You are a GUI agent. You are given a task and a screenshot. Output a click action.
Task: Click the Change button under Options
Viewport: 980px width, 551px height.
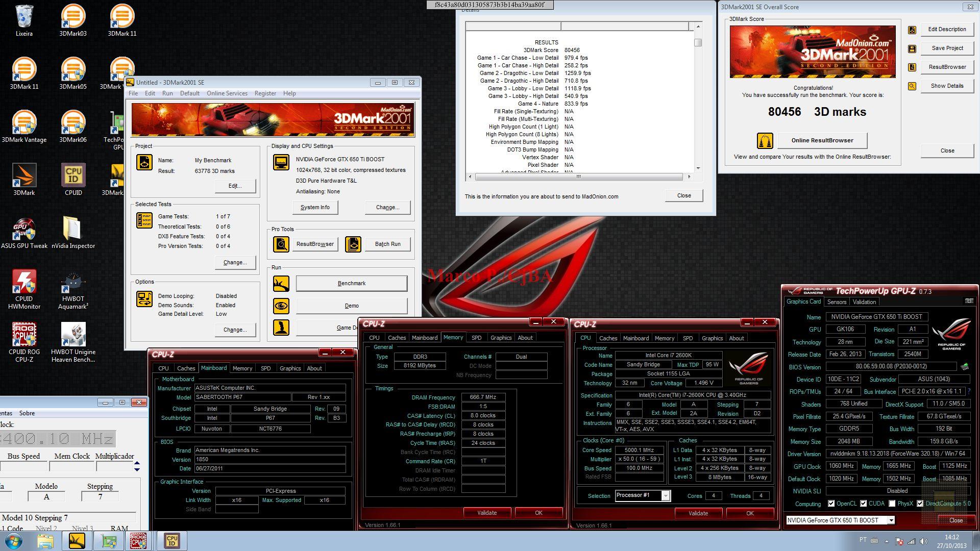(235, 330)
